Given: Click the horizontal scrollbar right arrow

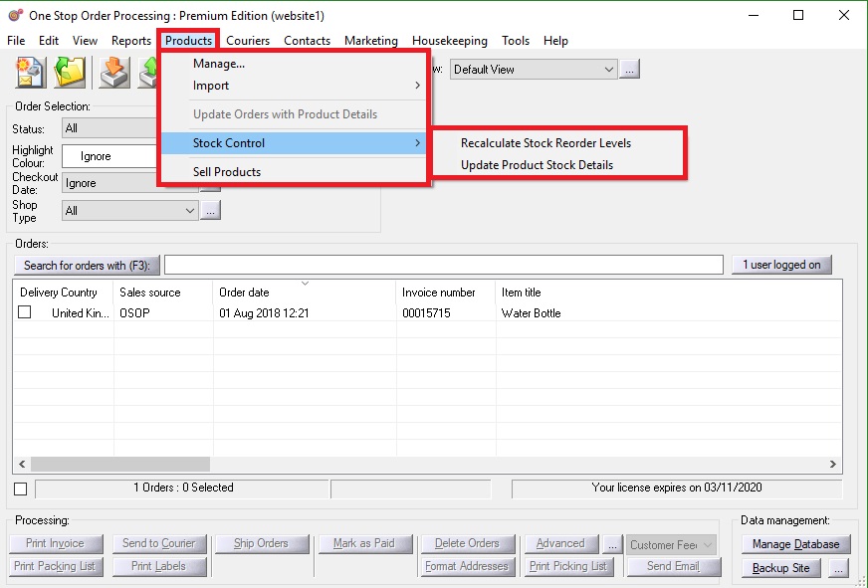Looking at the screenshot, I should coord(833,464).
